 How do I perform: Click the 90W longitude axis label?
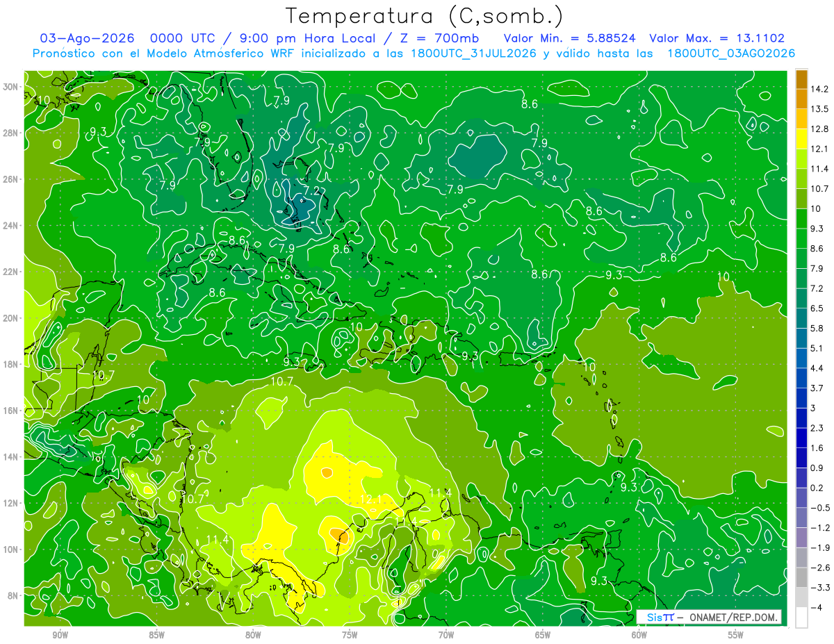60,635
